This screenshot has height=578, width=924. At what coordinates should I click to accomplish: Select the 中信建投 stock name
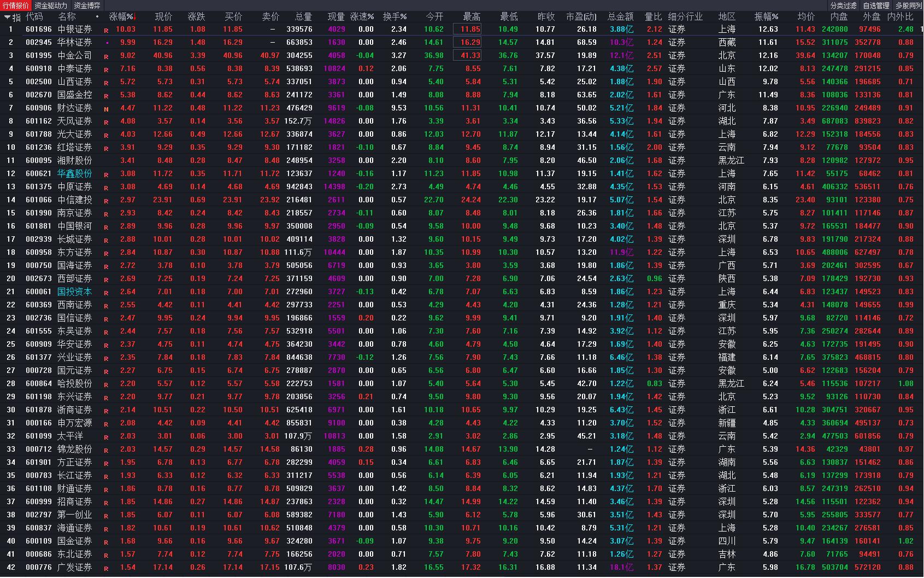click(75, 200)
